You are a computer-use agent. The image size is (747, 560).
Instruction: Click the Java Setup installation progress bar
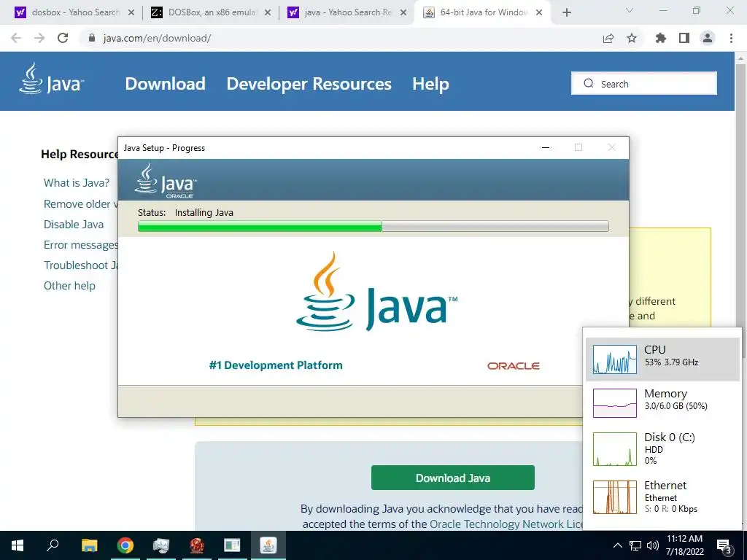click(373, 226)
